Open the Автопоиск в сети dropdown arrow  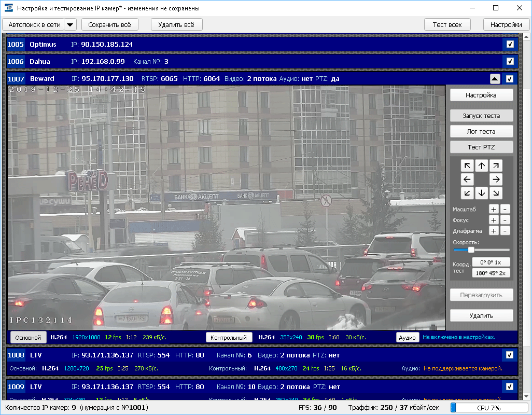coord(70,24)
